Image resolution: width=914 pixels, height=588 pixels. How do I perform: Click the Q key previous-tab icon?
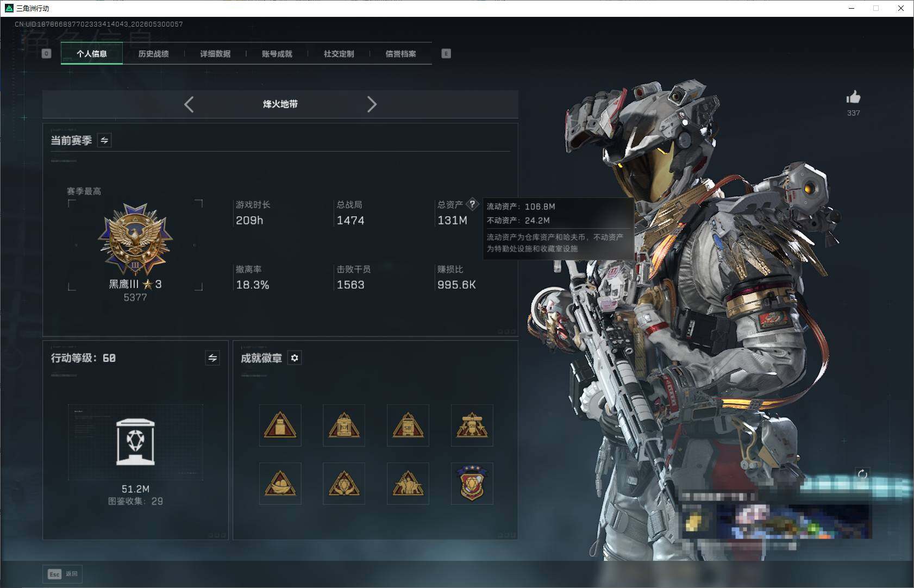(47, 53)
